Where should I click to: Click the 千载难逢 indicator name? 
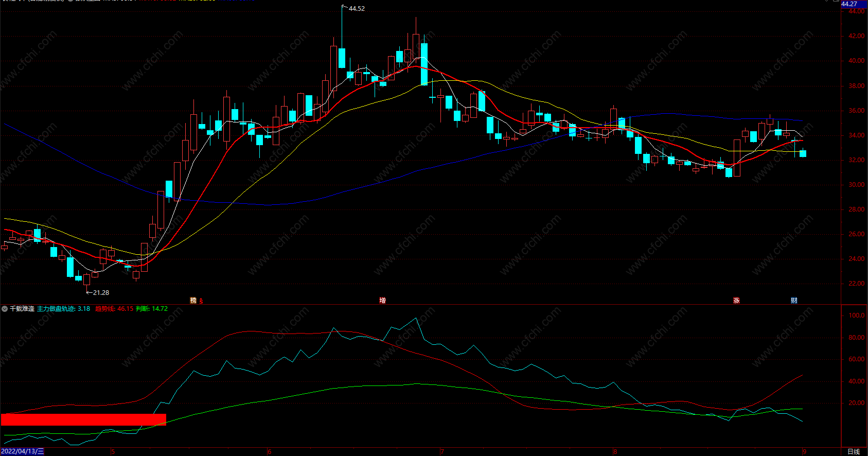(x=22, y=309)
